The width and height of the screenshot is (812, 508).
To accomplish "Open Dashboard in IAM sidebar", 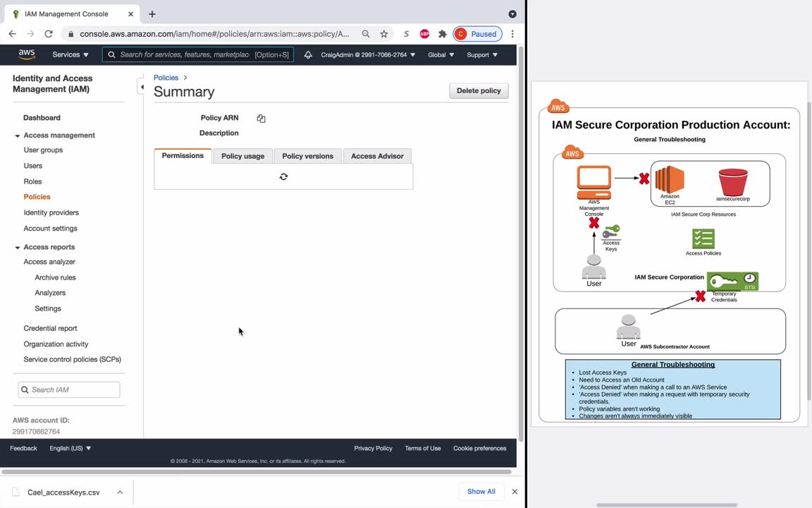I will click(x=42, y=118).
